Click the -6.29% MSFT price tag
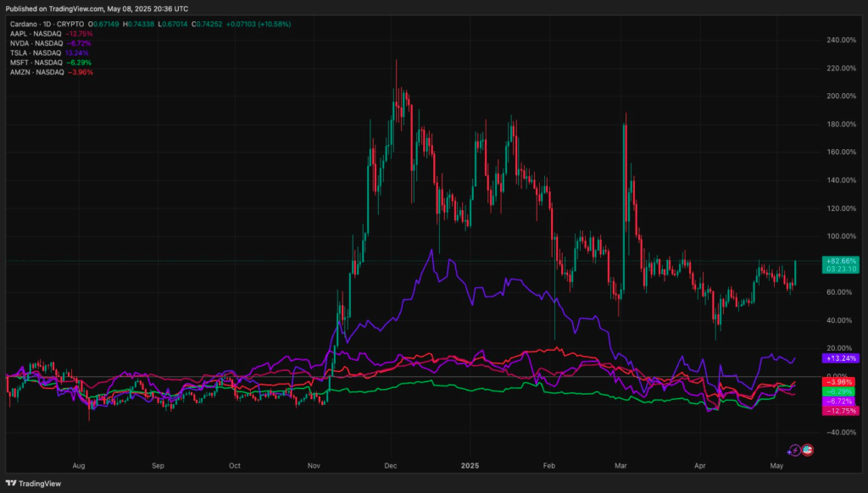 point(838,391)
